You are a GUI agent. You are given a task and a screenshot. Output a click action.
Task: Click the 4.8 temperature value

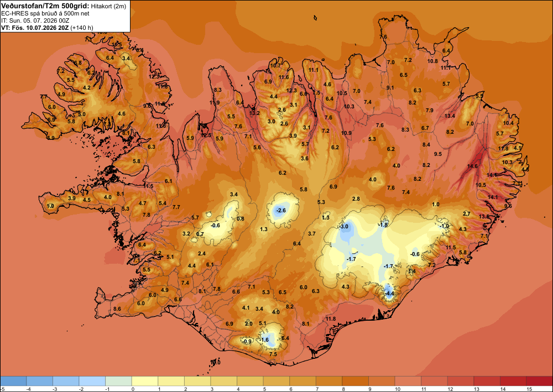coord(525,169)
